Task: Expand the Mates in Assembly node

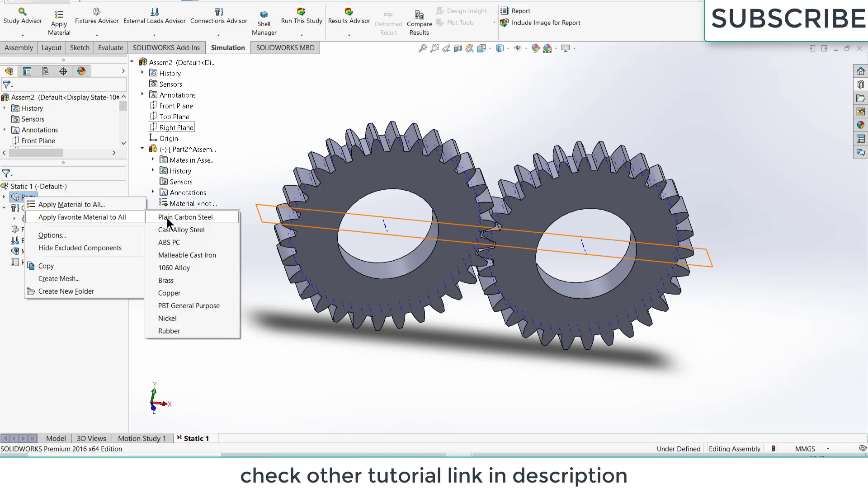Action: coord(153,160)
